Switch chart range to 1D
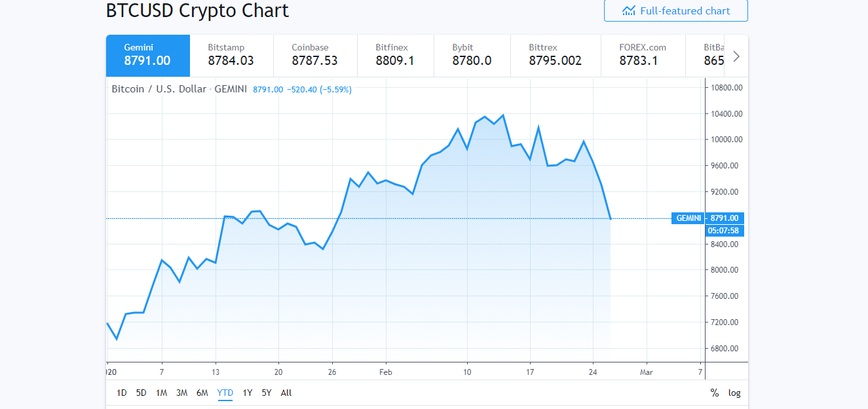868x409 pixels. click(x=121, y=393)
